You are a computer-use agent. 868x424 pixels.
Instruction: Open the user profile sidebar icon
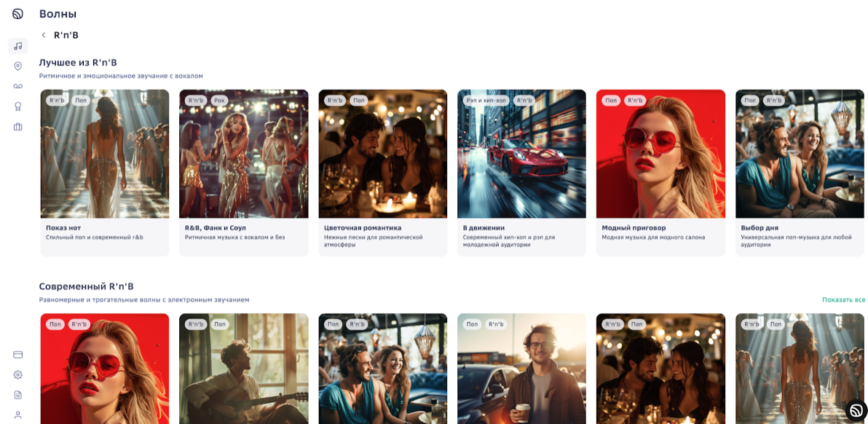(17, 415)
